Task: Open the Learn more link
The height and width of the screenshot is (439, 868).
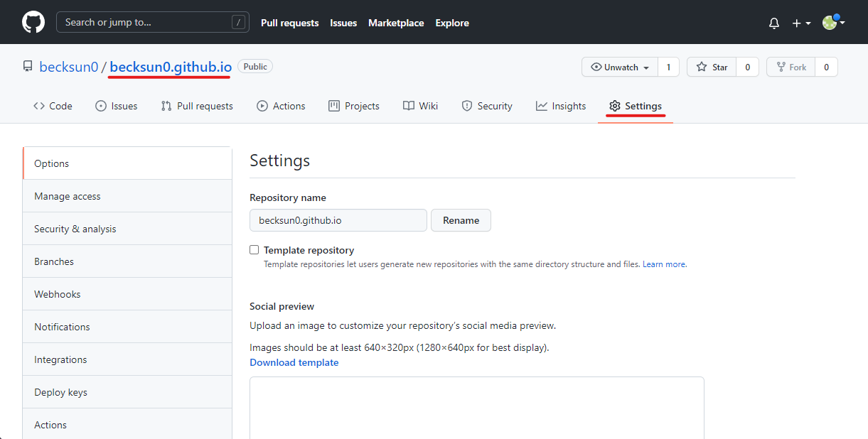Action: 664,264
